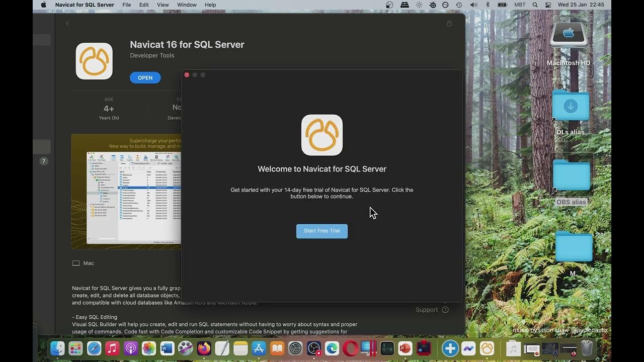
Task: Click the OPEN button in App Store
Action: 145,77
